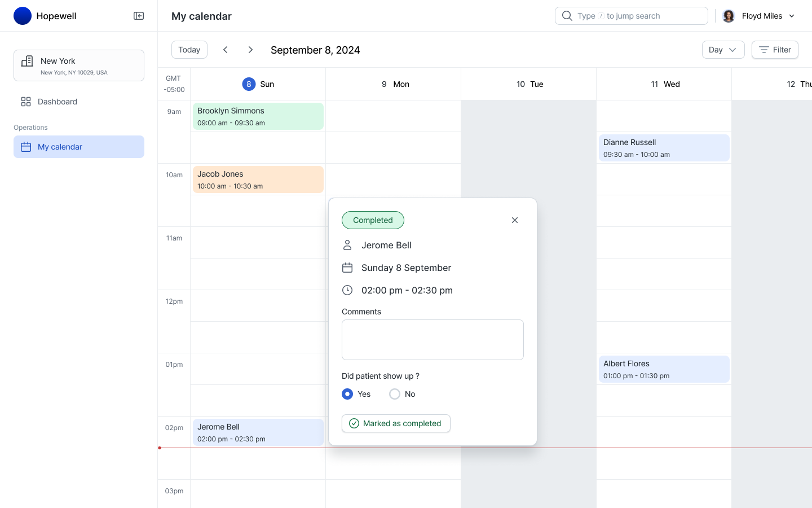
Task: Select My calendar in the Operations section
Action: (x=60, y=147)
